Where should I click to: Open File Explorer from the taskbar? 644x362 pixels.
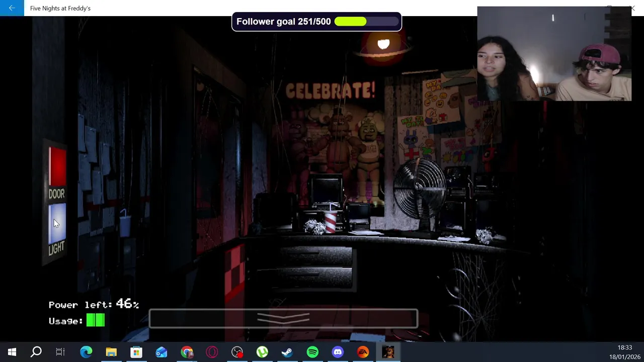(111, 352)
